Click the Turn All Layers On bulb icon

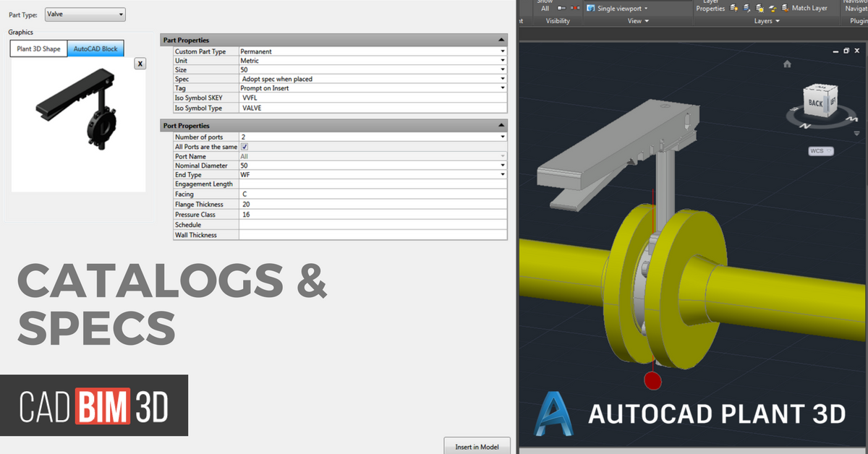[734, 8]
